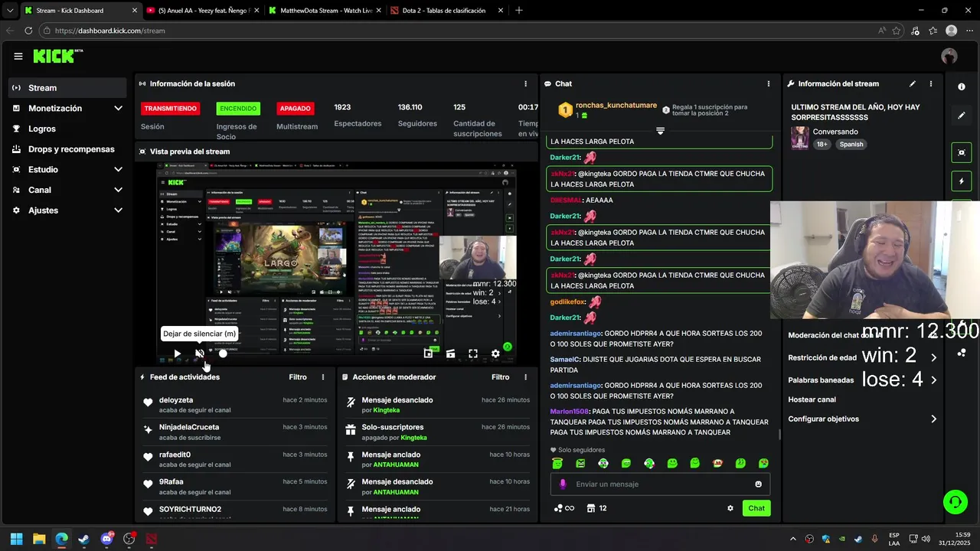Click in the Enviar un mensaje field
The image size is (980, 551).
pyautogui.click(x=659, y=484)
